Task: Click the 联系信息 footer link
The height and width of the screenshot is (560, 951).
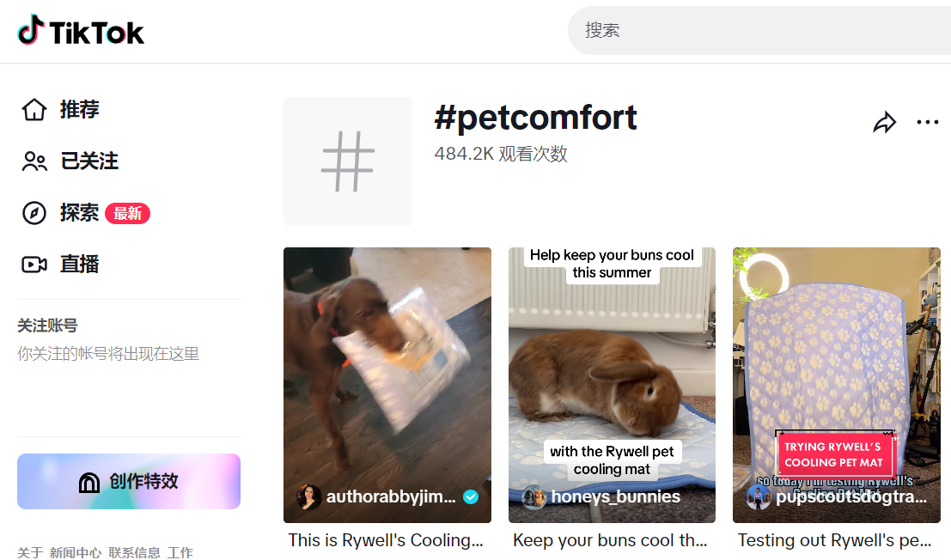Action: coord(134,552)
